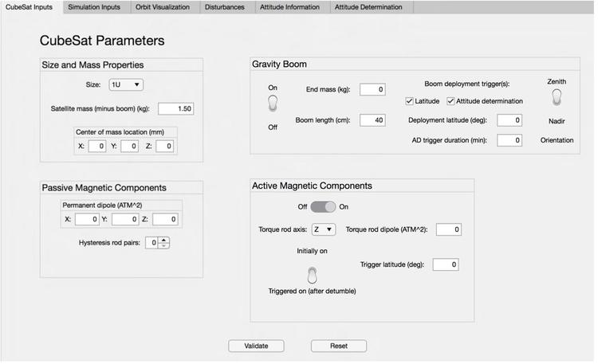Click Permanent dipole Y field
The height and width of the screenshot is (364, 598).
[125, 219]
